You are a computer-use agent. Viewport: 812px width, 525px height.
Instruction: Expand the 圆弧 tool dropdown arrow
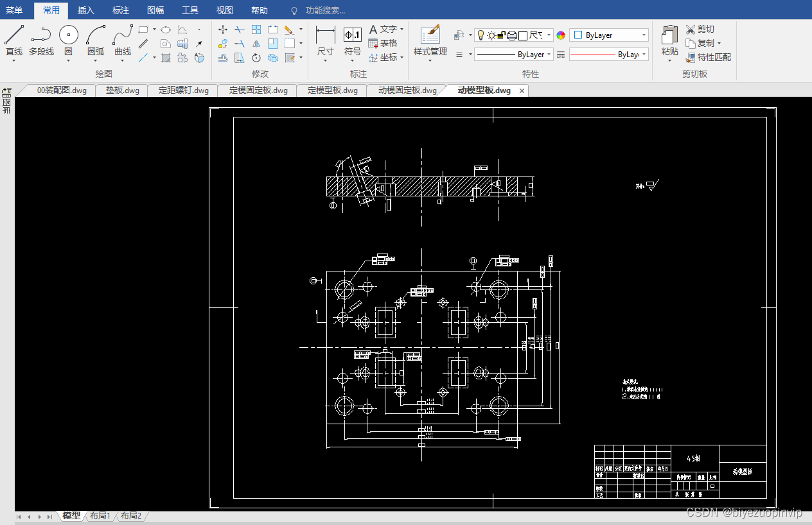point(96,61)
